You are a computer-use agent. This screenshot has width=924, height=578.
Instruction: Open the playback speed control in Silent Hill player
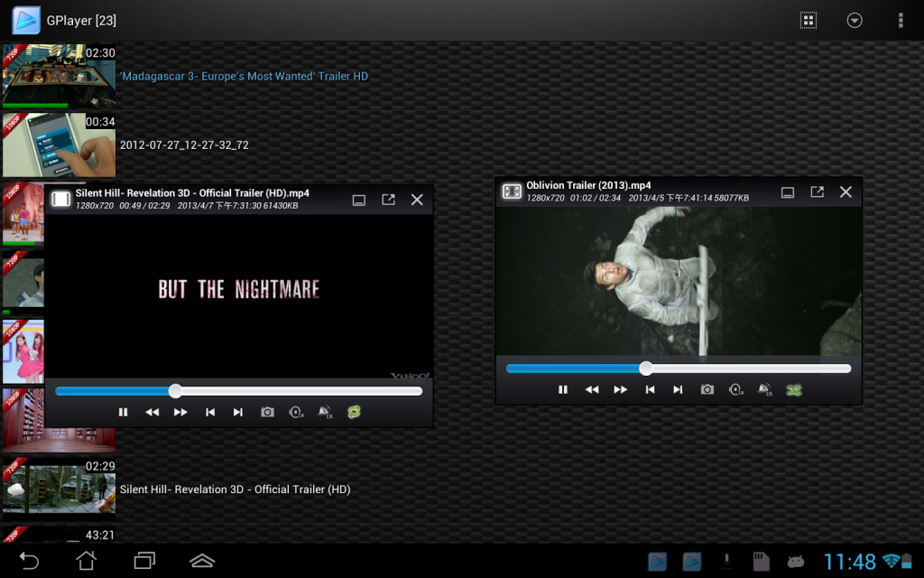(x=296, y=412)
